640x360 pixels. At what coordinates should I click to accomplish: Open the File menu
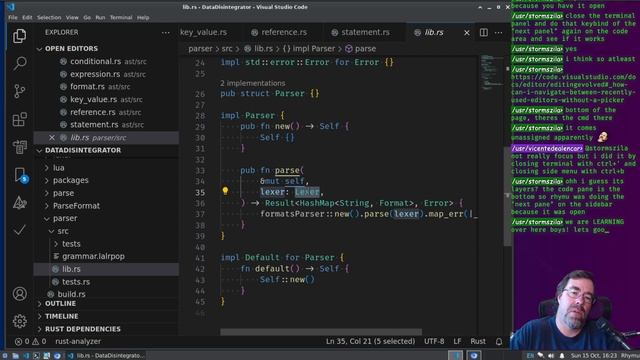[13, 18]
